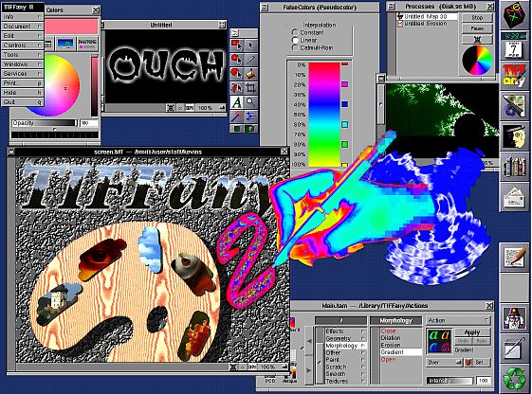Select the crop tool in tool palette
The image size is (532, 394).
(250, 88)
